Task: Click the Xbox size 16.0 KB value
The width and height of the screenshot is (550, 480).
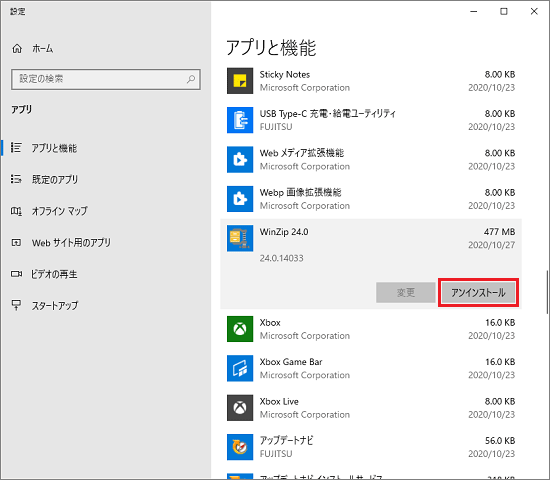Action: point(500,322)
